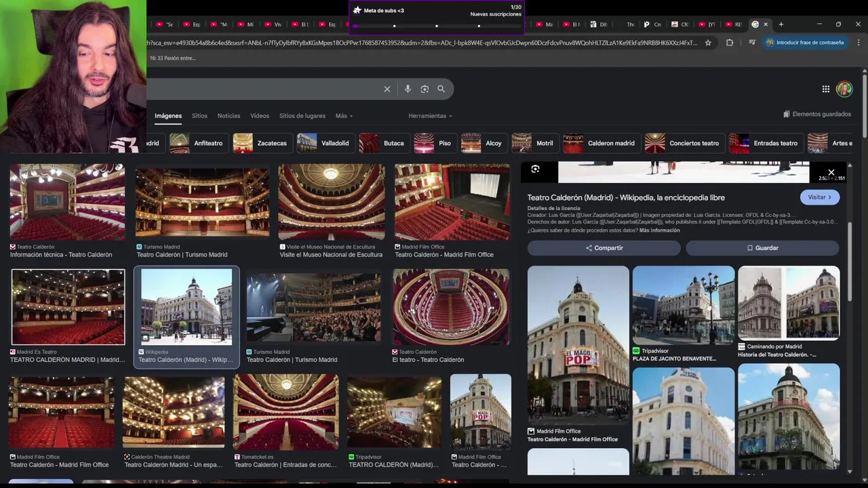Click the page title Teatro Calderón Wikipedia
Screen dimensions: 868x488
pyautogui.click(x=626, y=197)
